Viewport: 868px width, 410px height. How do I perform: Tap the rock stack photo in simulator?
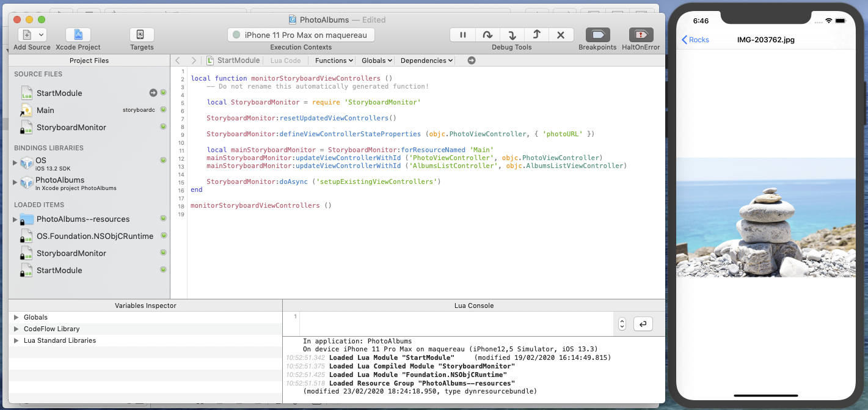point(767,218)
